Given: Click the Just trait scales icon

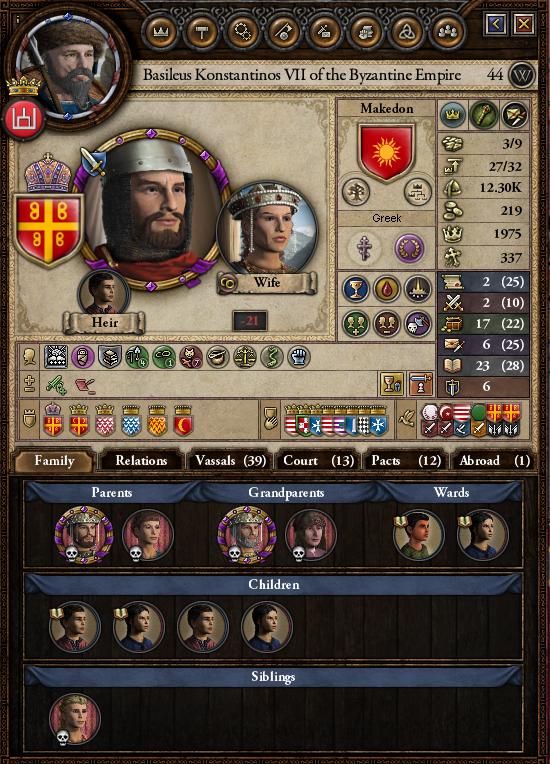Looking at the screenshot, I should pyautogui.click(x=245, y=357).
